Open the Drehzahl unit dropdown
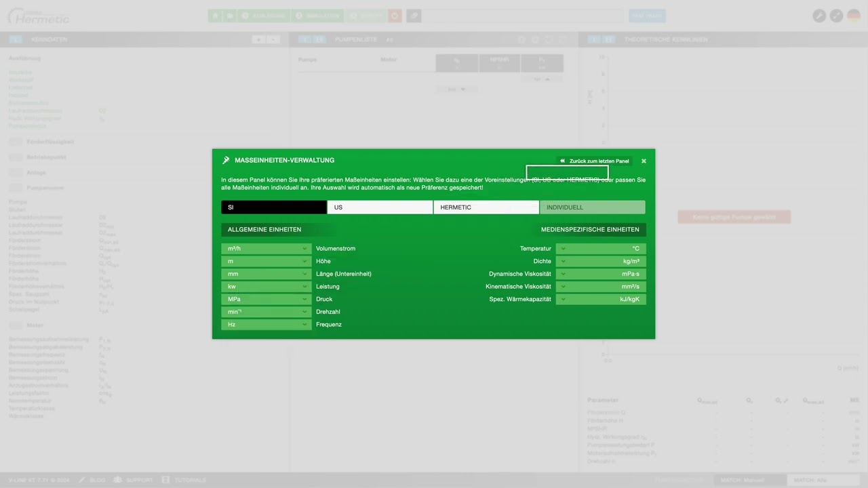 [x=267, y=312]
